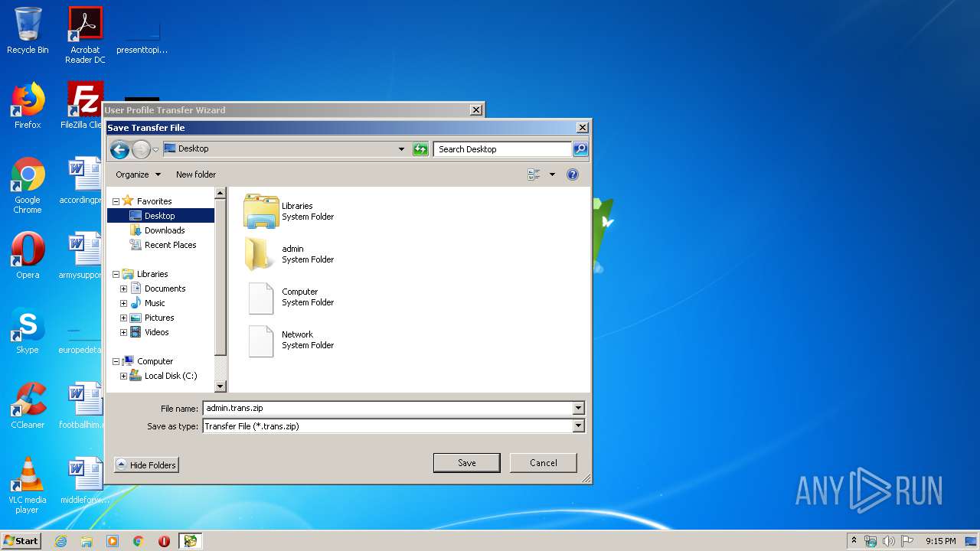This screenshot has width=980, height=551.
Task: Expand the Local Disk (C:) node
Action: (x=124, y=377)
